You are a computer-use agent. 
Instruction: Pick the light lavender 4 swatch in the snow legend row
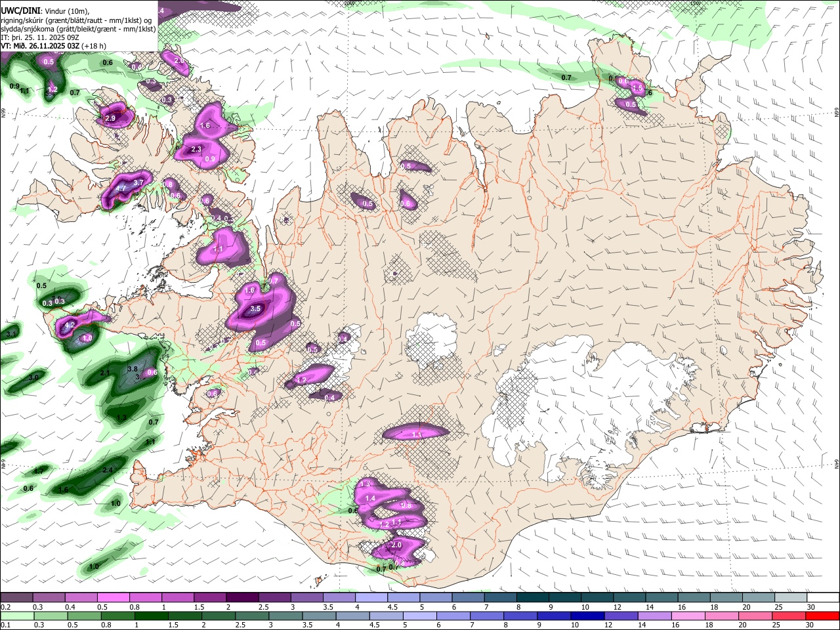(371, 597)
